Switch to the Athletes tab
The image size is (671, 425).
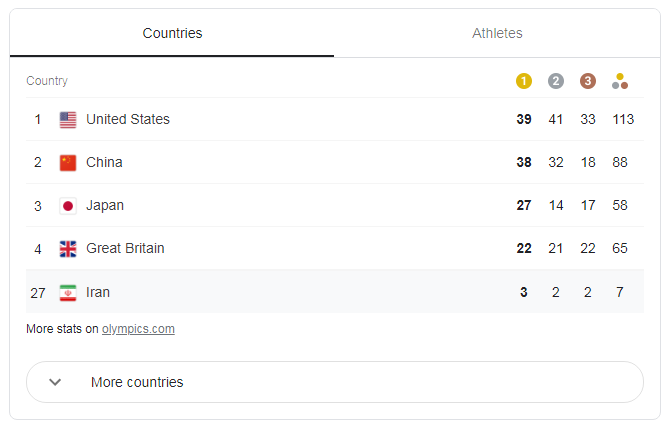(x=497, y=33)
